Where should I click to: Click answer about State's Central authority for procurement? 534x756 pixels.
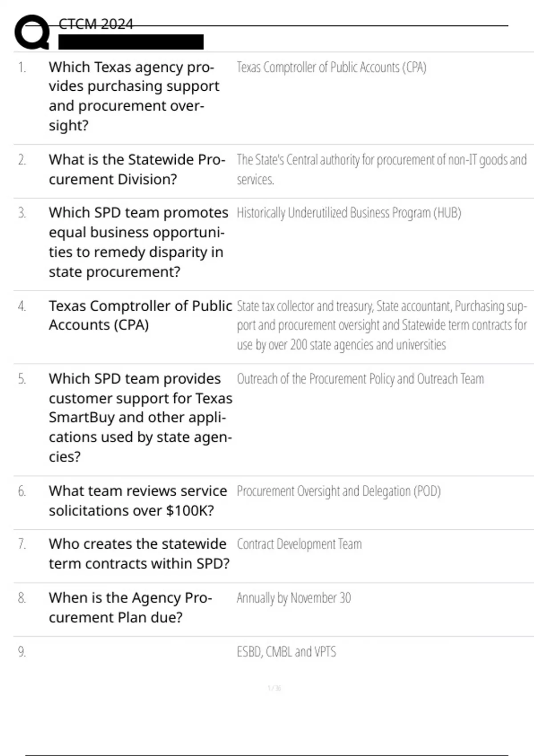click(381, 169)
